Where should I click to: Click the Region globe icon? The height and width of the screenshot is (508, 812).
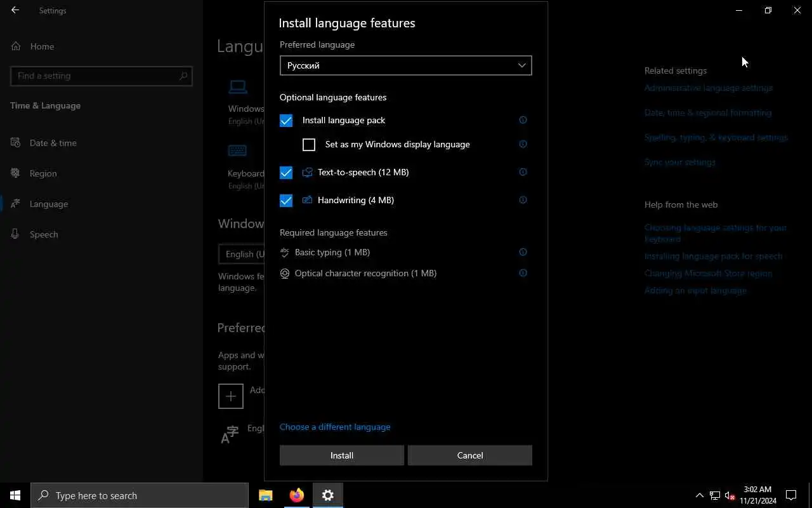[16, 173]
